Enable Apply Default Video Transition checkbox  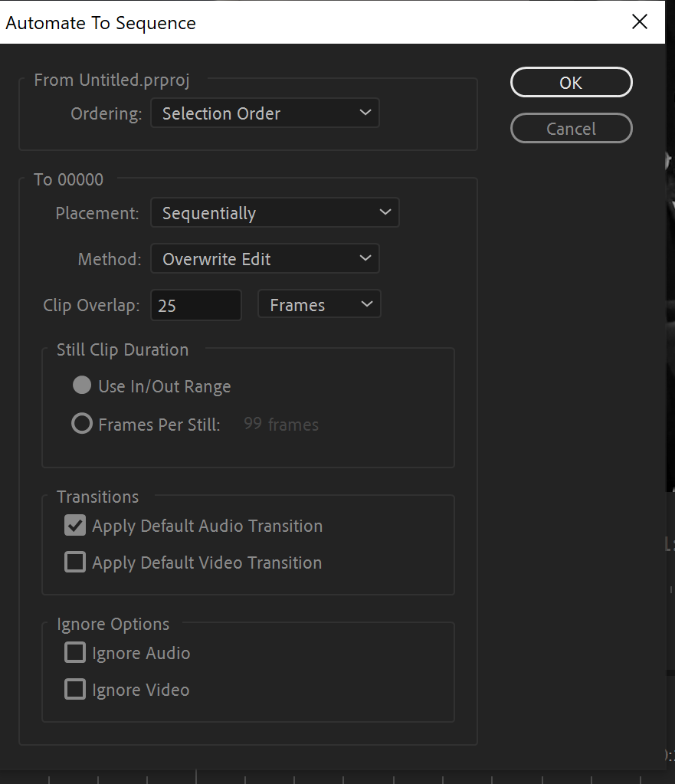75,563
